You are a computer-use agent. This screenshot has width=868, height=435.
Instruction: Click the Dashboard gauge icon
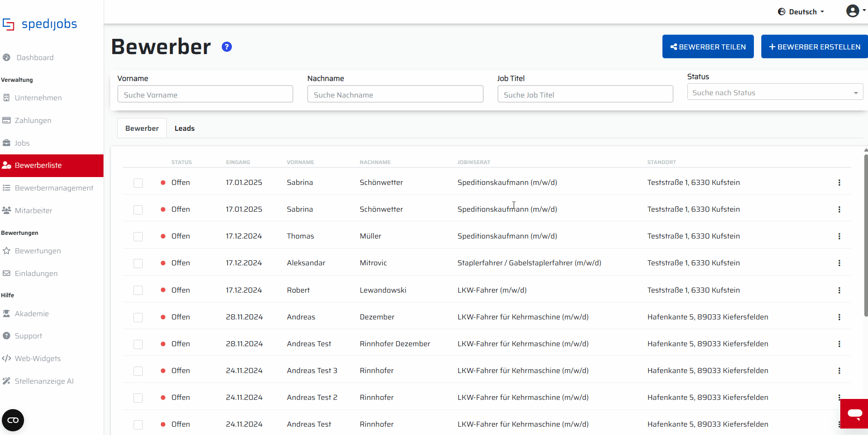point(6,57)
